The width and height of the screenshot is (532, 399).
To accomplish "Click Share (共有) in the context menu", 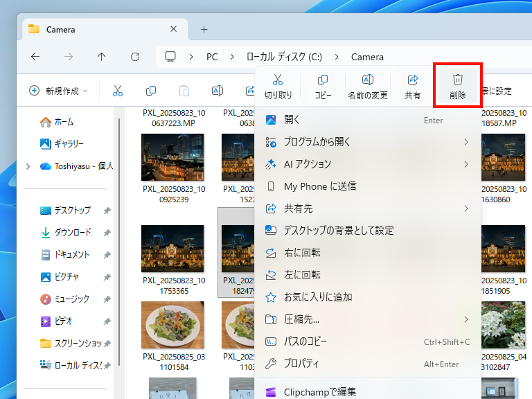I will (x=413, y=86).
